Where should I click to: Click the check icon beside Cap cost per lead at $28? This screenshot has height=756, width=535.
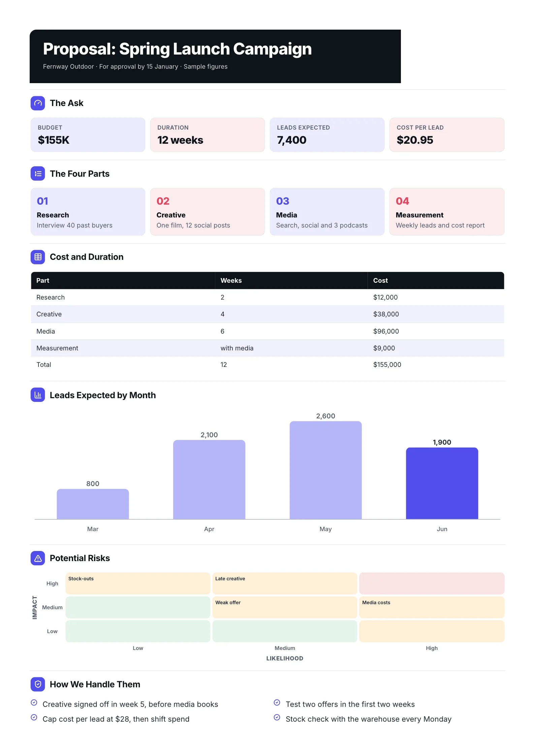[34, 717]
